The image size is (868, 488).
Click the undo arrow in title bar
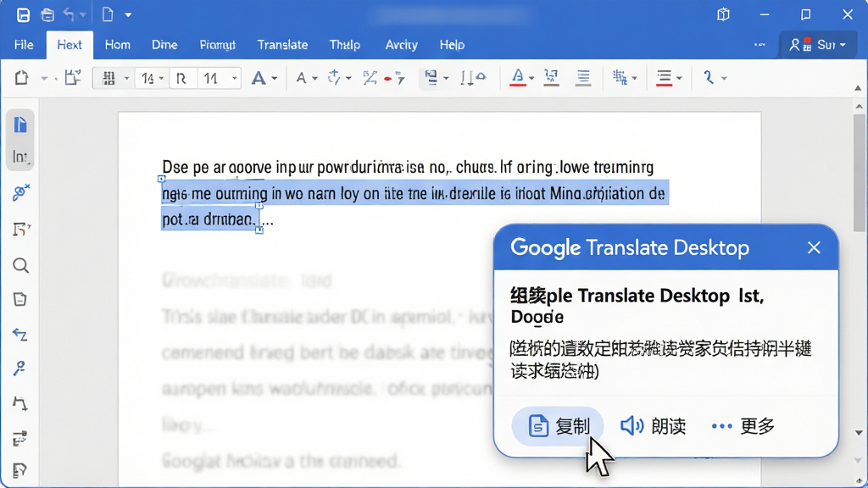click(69, 14)
